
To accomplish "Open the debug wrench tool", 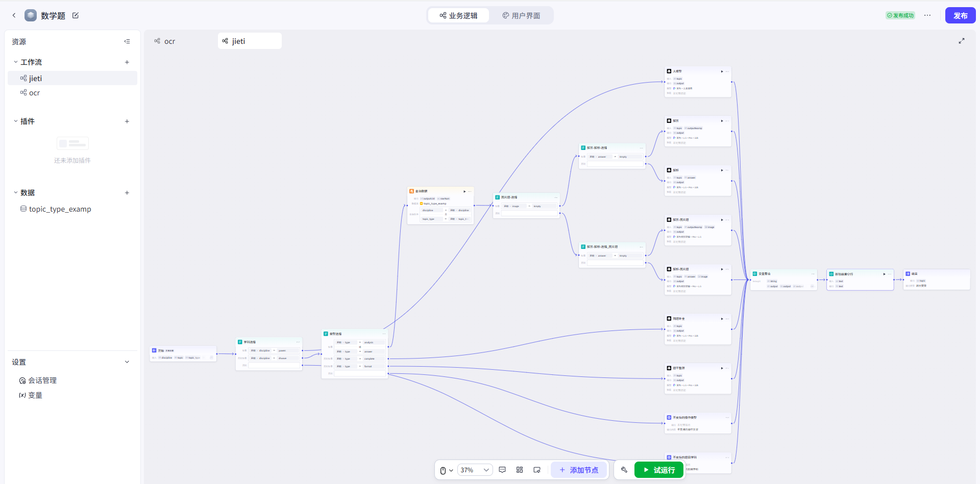I will point(624,470).
